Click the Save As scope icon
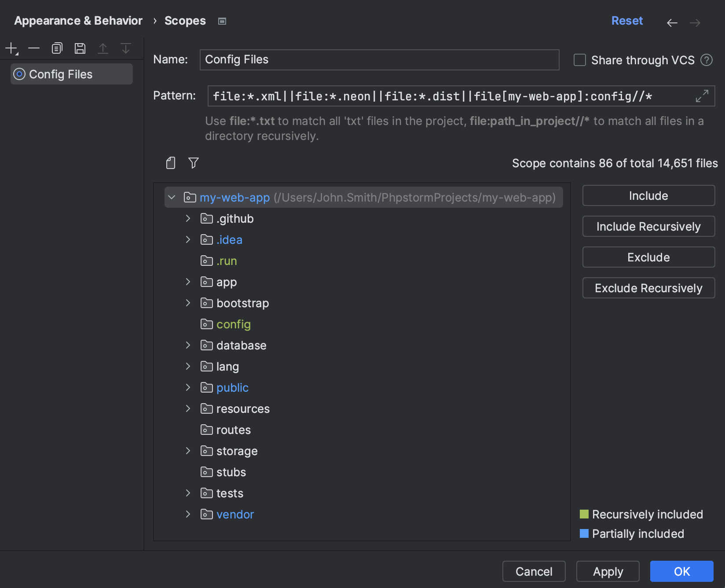Screen dimensions: 725x588 [x=80, y=48]
